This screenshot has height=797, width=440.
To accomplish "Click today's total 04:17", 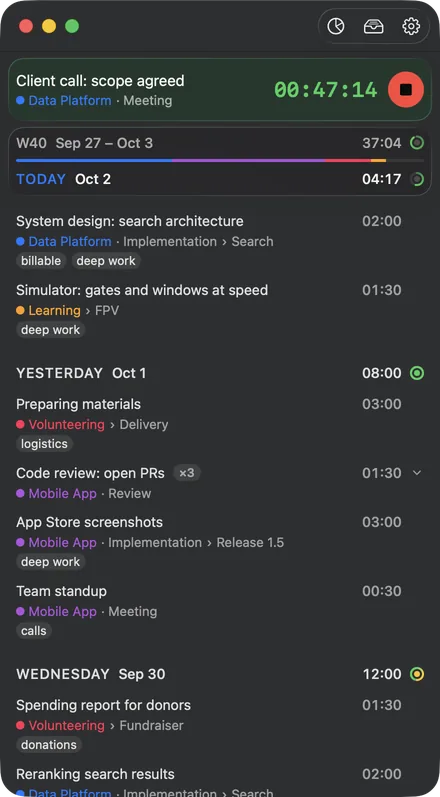I will pyautogui.click(x=382, y=179).
